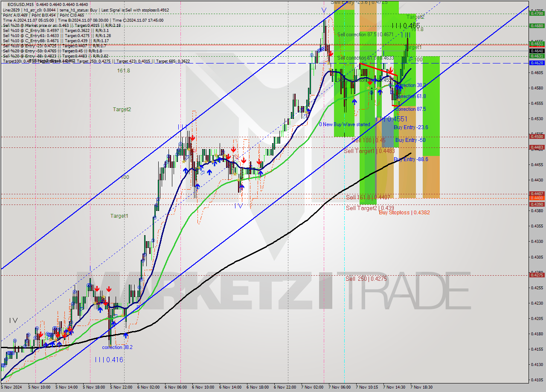This screenshot has width=546, height=392.
Task: Select the green 0.4680 price tag
Action: point(537,26)
